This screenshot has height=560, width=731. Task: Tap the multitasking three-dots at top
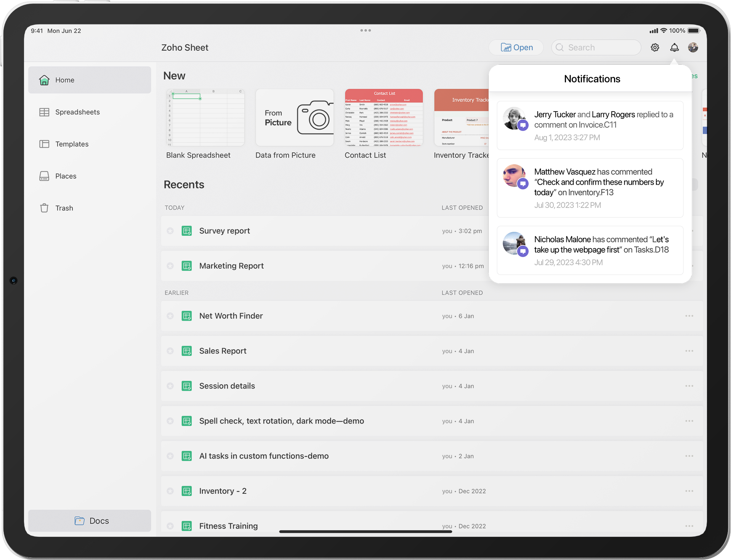click(365, 30)
